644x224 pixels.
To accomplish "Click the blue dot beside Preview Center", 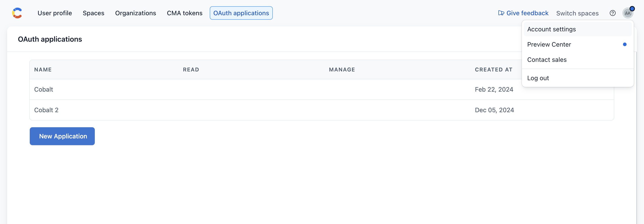I will coord(625,44).
